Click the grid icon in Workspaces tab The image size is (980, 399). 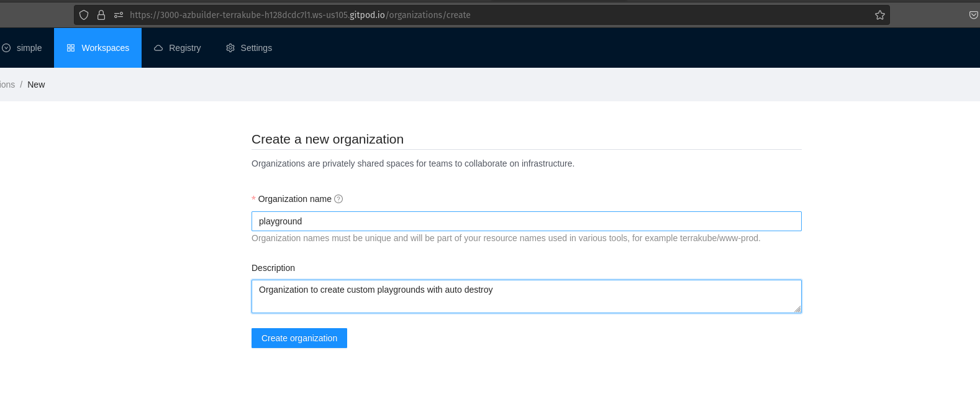[71, 48]
